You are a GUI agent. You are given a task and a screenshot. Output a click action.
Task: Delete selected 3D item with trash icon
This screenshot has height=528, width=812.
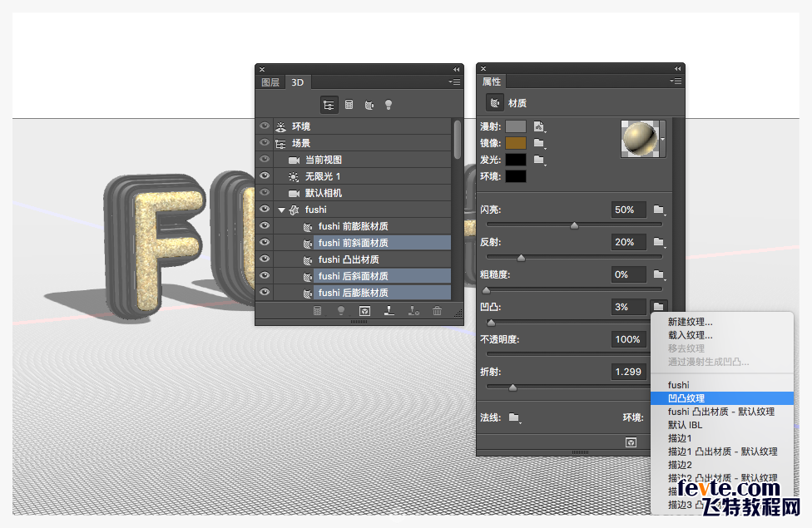click(437, 311)
